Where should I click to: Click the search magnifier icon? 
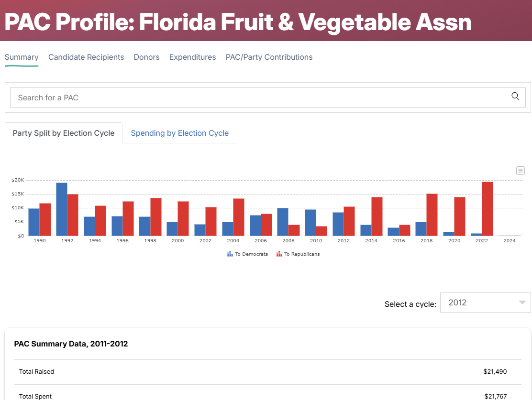[x=515, y=97]
